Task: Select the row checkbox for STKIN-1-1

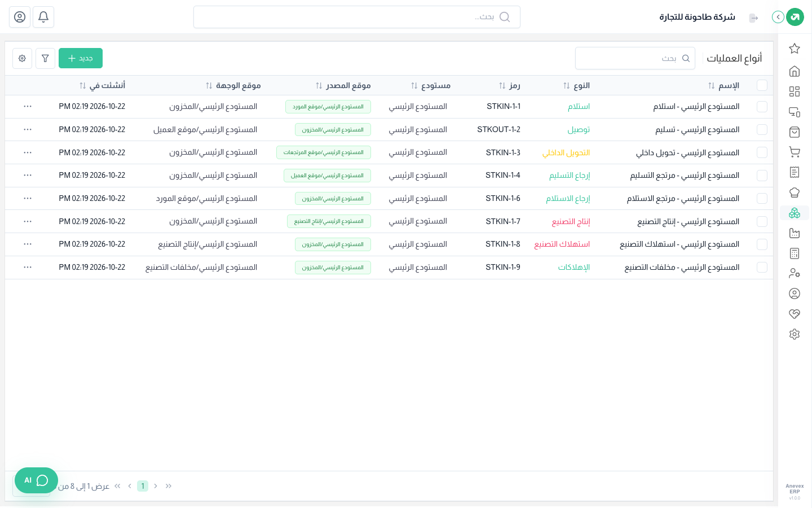Action: (762, 107)
